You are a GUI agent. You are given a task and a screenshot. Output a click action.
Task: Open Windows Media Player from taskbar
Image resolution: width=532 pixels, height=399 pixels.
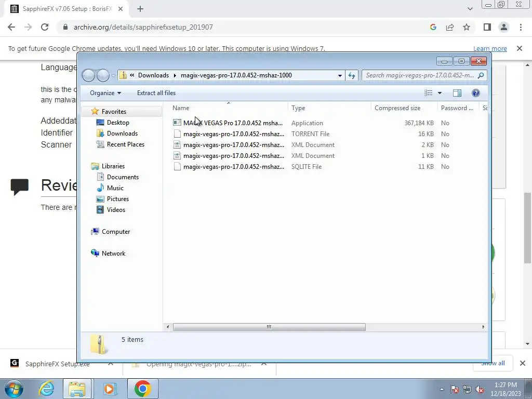(109, 389)
